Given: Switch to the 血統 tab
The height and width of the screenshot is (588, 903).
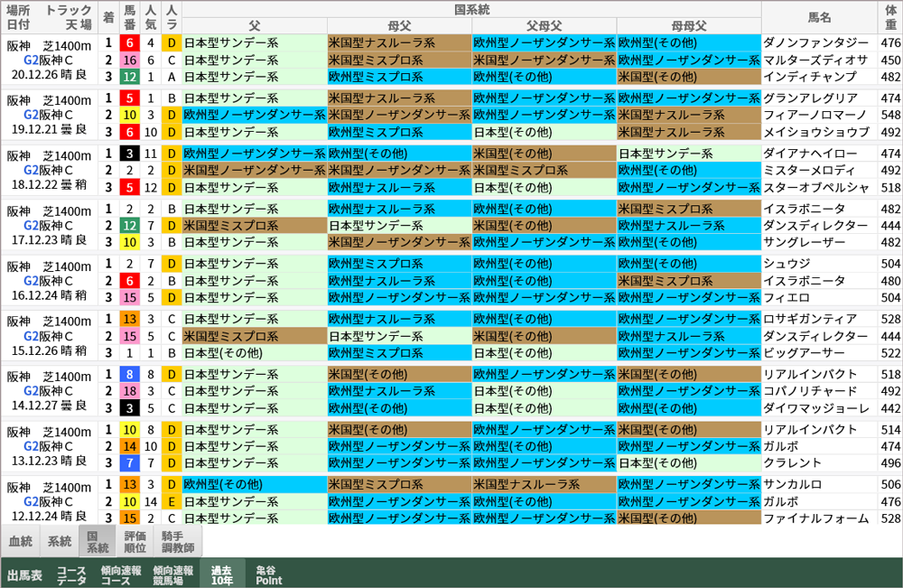Looking at the screenshot, I should [x=20, y=542].
